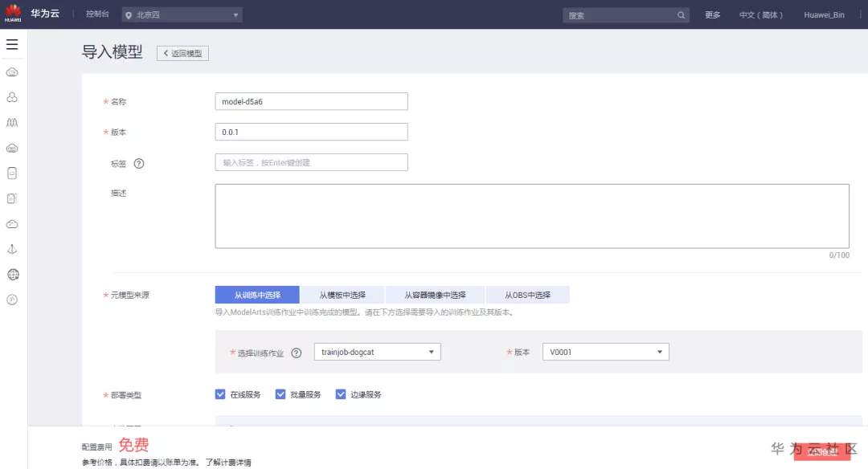Open the V0001 version dropdown

[x=606, y=352]
